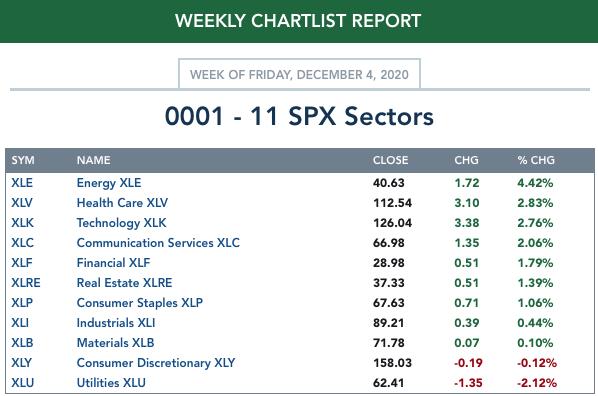Click the % CHG column header

coord(536,160)
